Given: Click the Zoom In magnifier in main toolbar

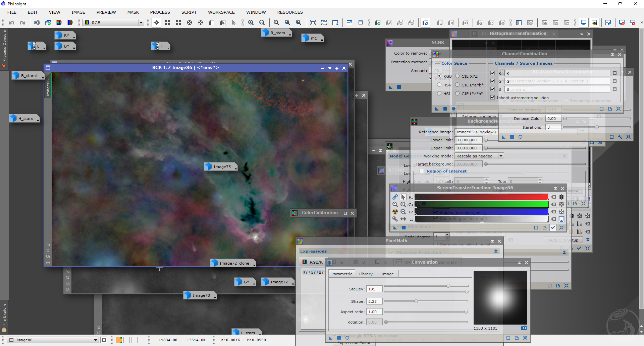Looking at the screenshot, I should 251,23.
